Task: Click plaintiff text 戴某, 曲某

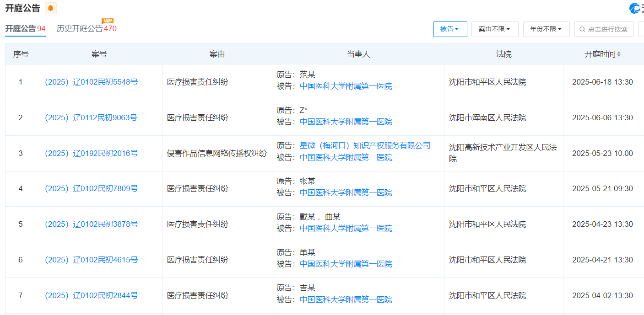Action: click(x=320, y=217)
